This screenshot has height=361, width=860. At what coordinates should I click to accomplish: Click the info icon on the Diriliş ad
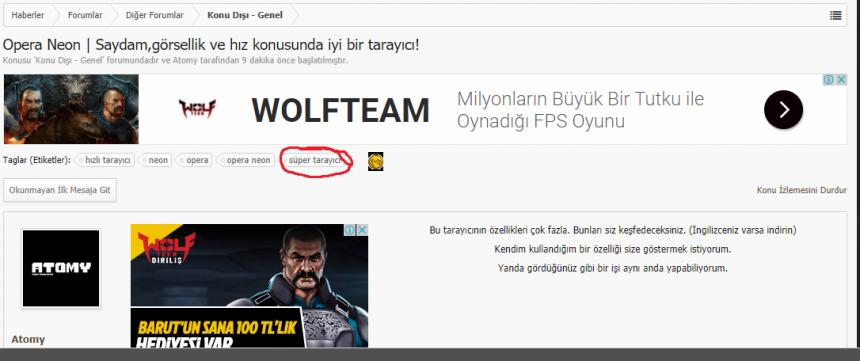[x=350, y=230]
